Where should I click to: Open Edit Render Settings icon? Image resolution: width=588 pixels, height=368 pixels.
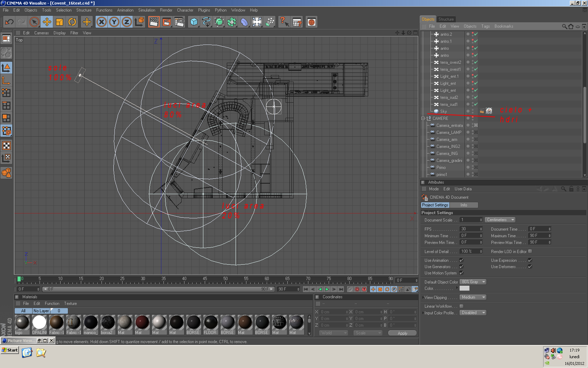[x=179, y=22]
